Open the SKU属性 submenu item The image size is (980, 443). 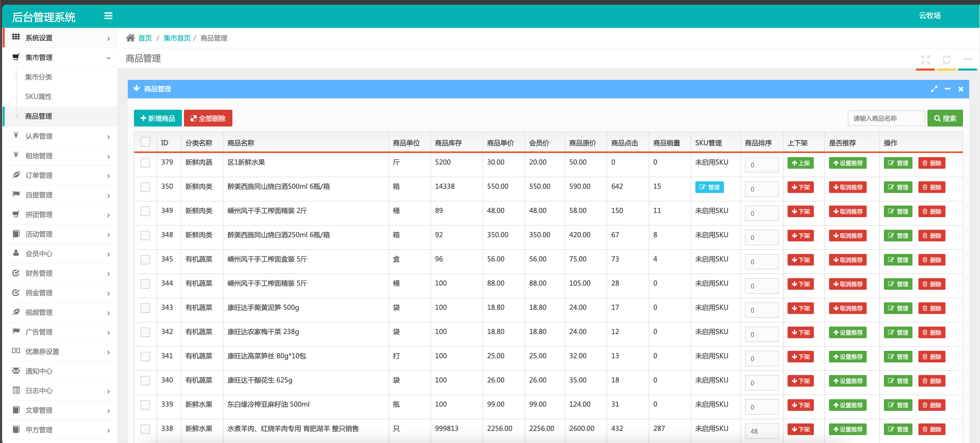pos(38,97)
